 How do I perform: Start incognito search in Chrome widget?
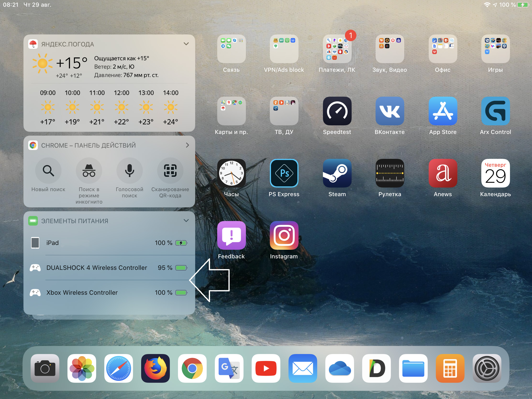[x=89, y=171]
